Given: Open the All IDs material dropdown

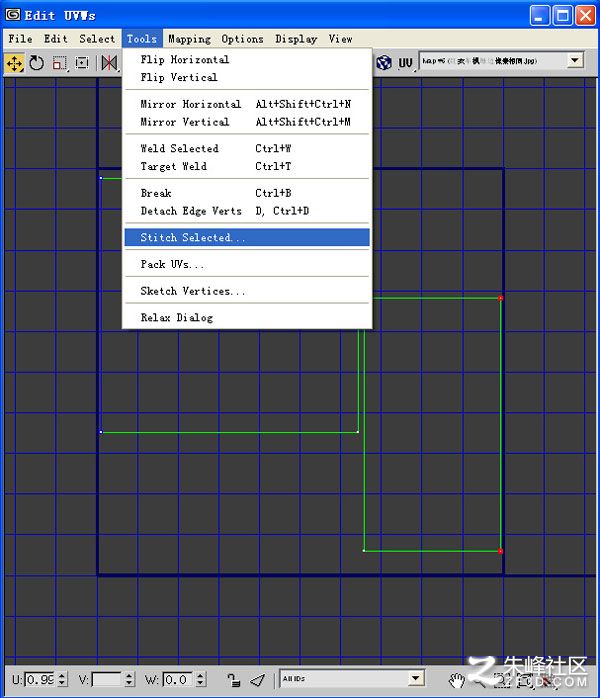Looking at the screenshot, I should pyautogui.click(x=415, y=678).
